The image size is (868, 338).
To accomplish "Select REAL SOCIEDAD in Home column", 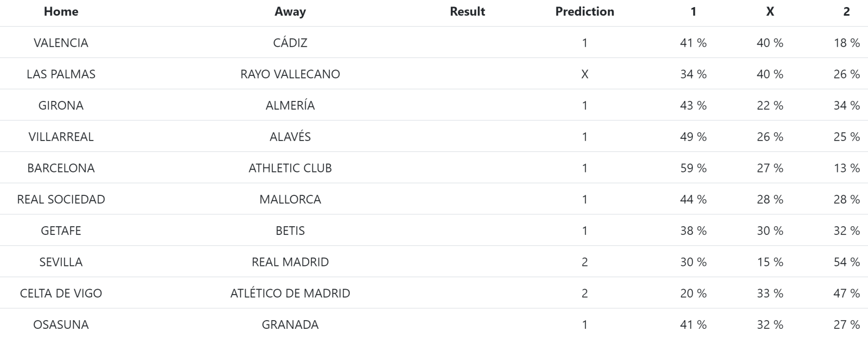I will click(x=61, y=200).
